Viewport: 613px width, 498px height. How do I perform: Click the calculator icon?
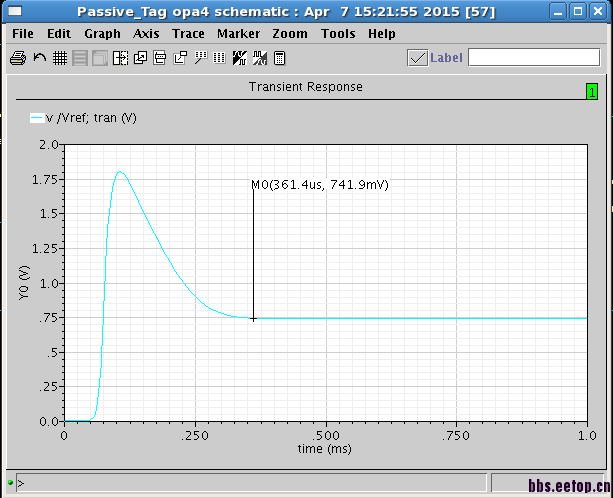280,58
